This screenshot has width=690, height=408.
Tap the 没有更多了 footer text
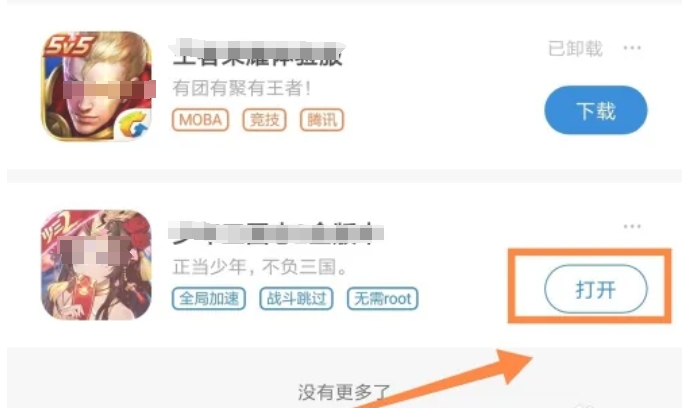click(344, 392)
